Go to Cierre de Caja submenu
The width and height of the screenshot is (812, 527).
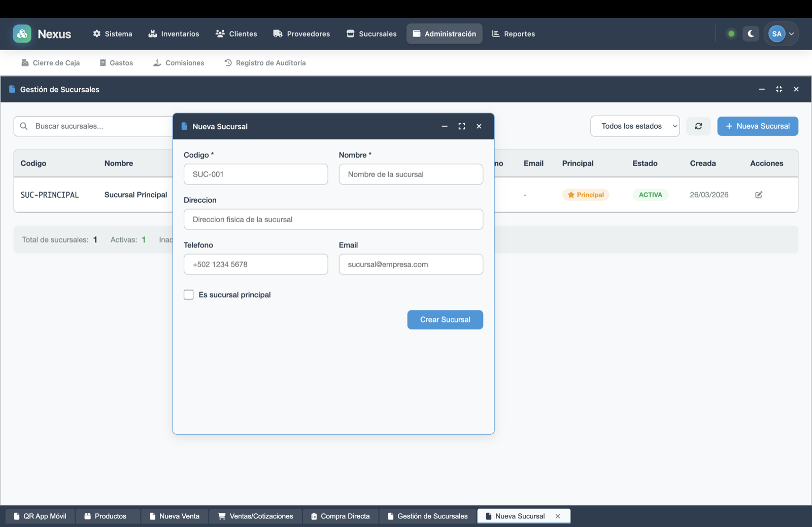tap(51, 63)
